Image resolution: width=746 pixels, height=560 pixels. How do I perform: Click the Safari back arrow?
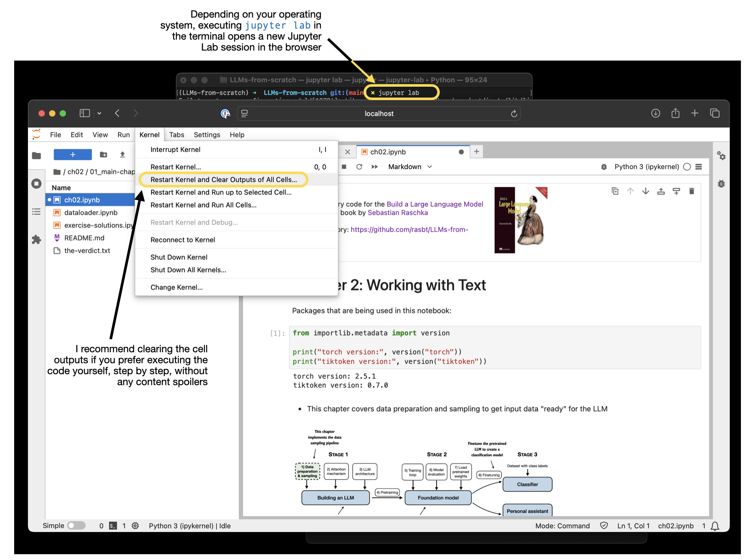pyautogui.click(x=117, y=113)
